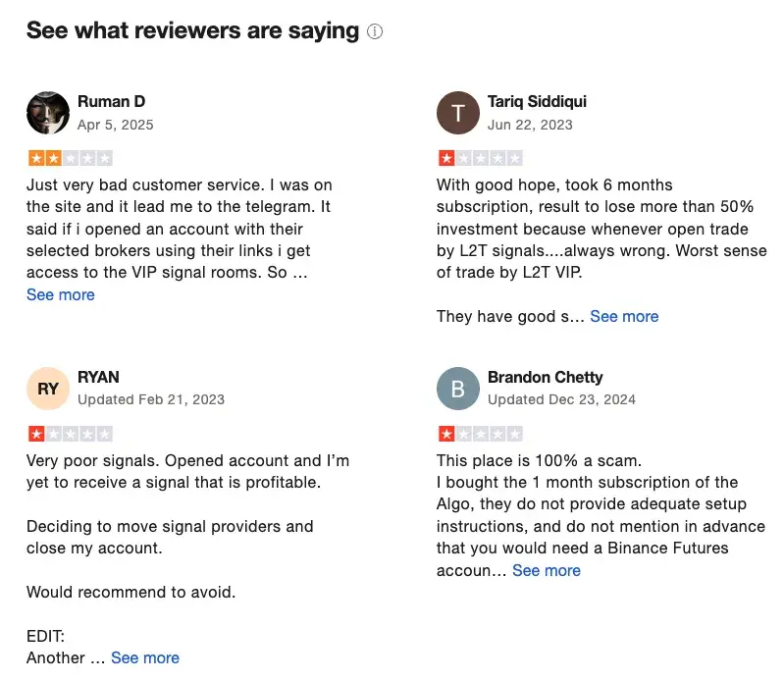Click the Updated Dec 23, 2024 date
The width and height of the screenshot is (784, 681).
click(561, 400)
